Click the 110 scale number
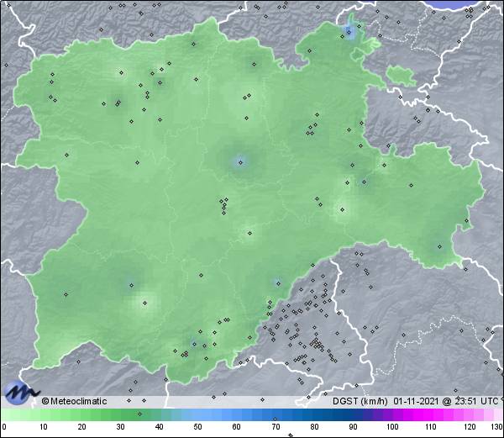Viewport: 504px width, 438px height. pos(431,427)
